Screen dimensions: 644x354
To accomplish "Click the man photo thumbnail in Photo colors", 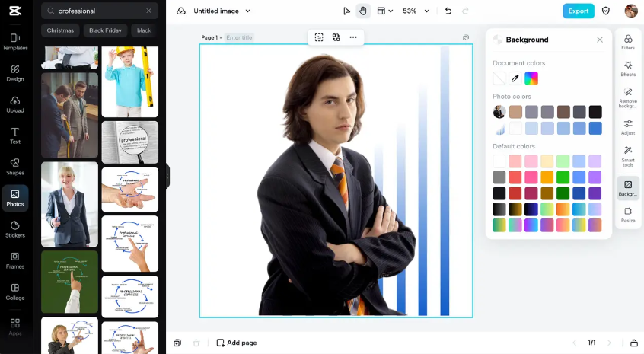I will [x=499, y=112].
